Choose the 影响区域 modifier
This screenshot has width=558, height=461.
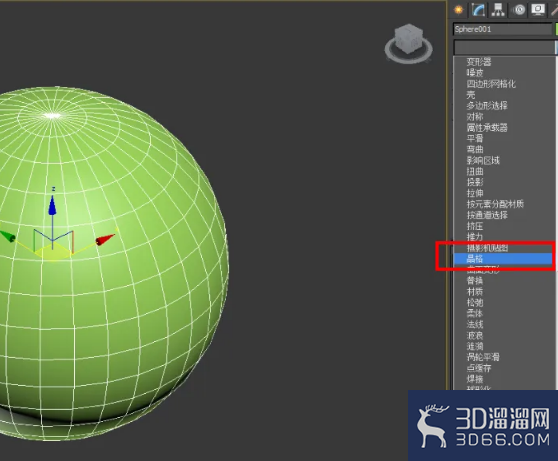point(483,161)
